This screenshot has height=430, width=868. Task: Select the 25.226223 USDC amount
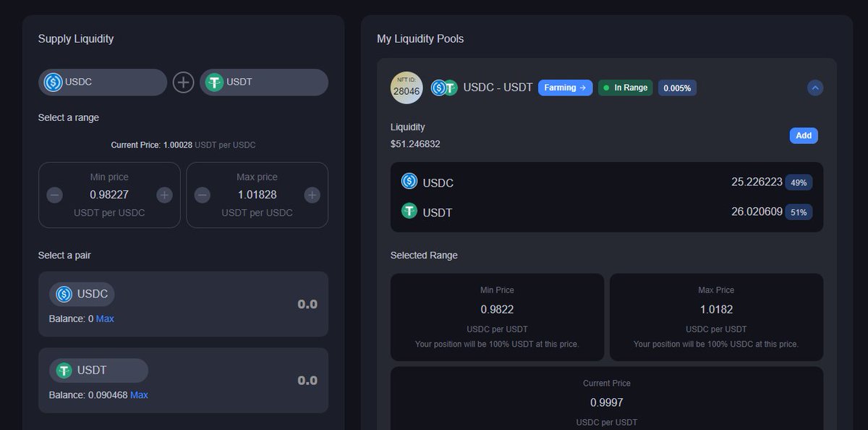click(x=757, y=182)
